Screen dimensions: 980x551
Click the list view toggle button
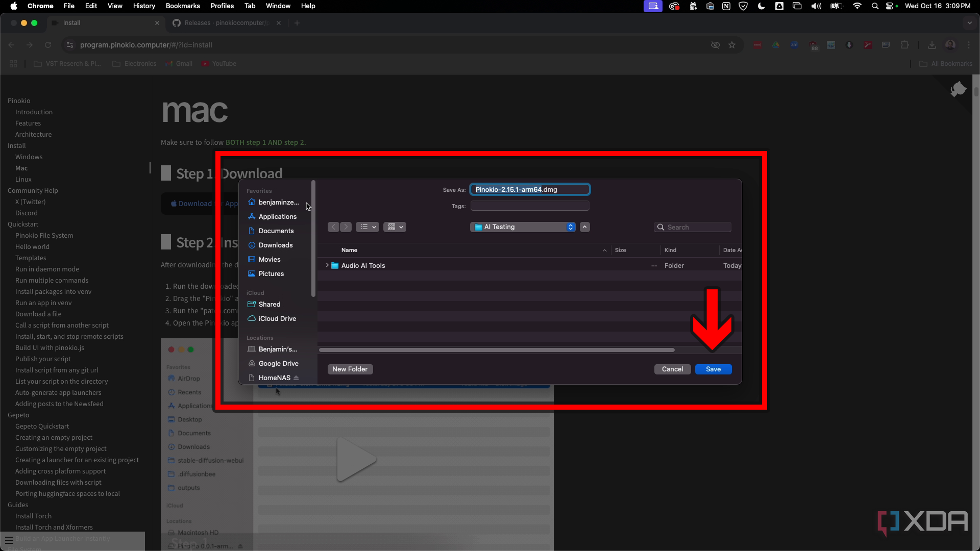[367, 227]
